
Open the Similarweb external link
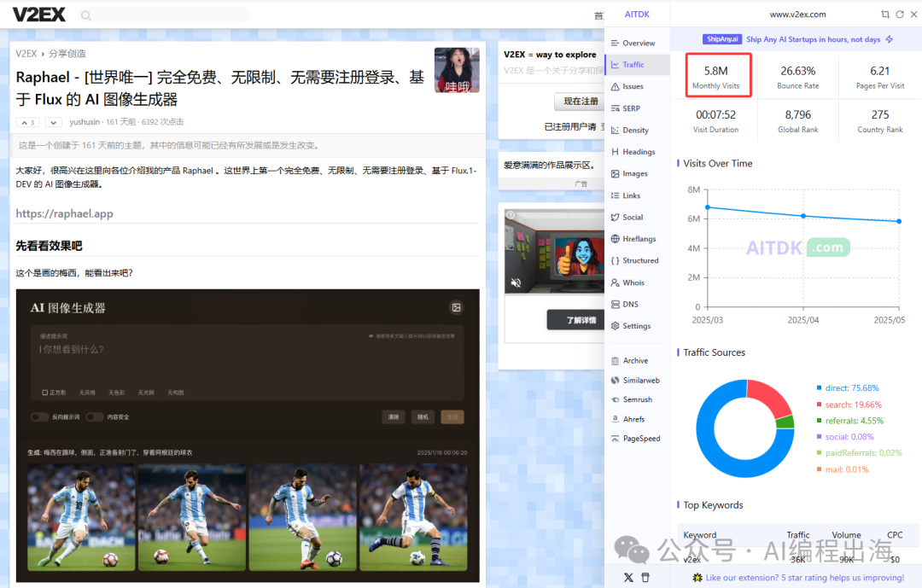(x=640, y=380)
